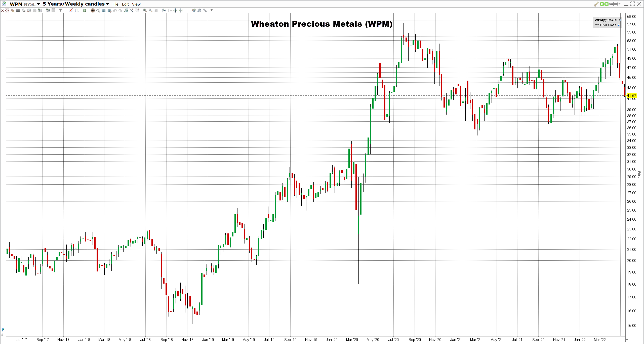644x344 pixels.
Task: Click the zoom out magnifier icon
Action: coord(150,10)
